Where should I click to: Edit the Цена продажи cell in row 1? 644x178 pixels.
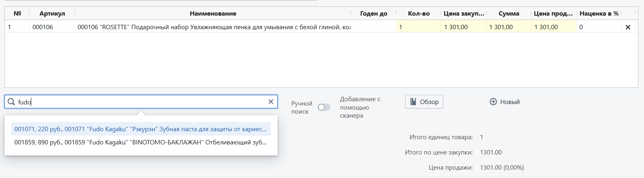click(553, 27)
